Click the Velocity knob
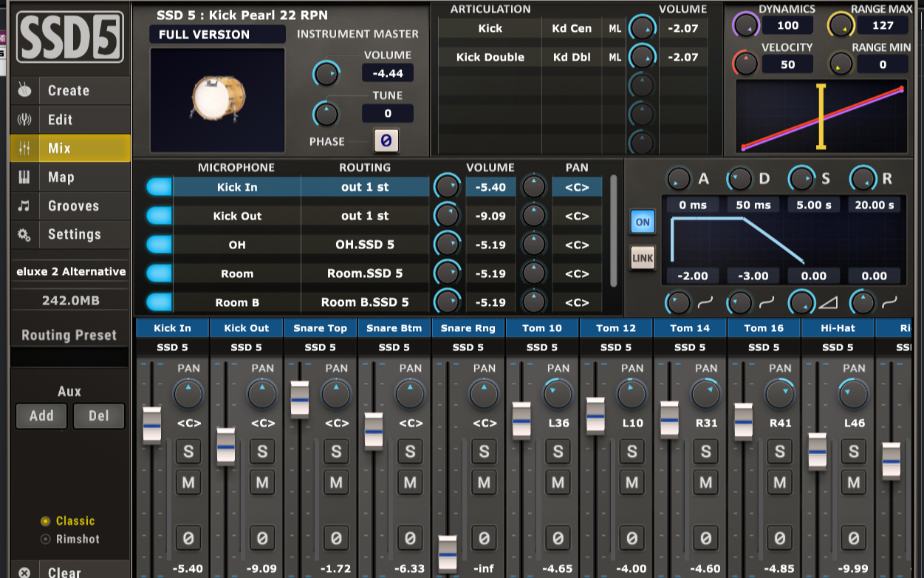924x578 pixels. 746,64
